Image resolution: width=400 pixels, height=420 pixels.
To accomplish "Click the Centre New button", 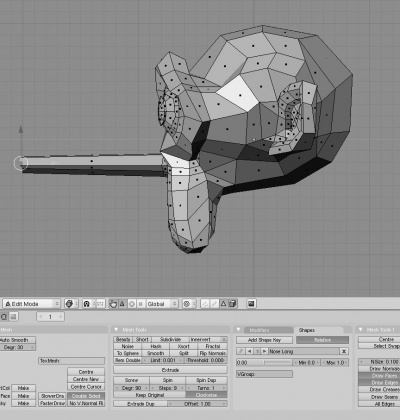I will click(86, 379).
